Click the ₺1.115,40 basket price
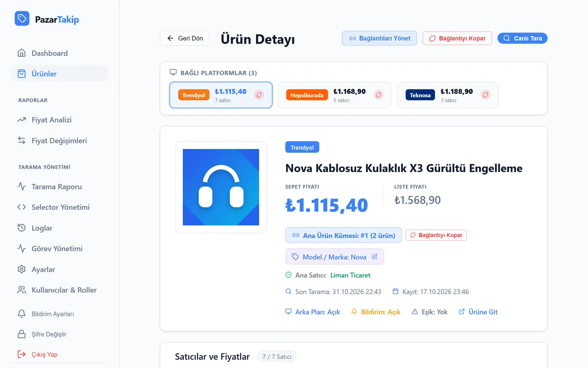The image size is (588, 368). pyautogui.click(x=327, y=205)
